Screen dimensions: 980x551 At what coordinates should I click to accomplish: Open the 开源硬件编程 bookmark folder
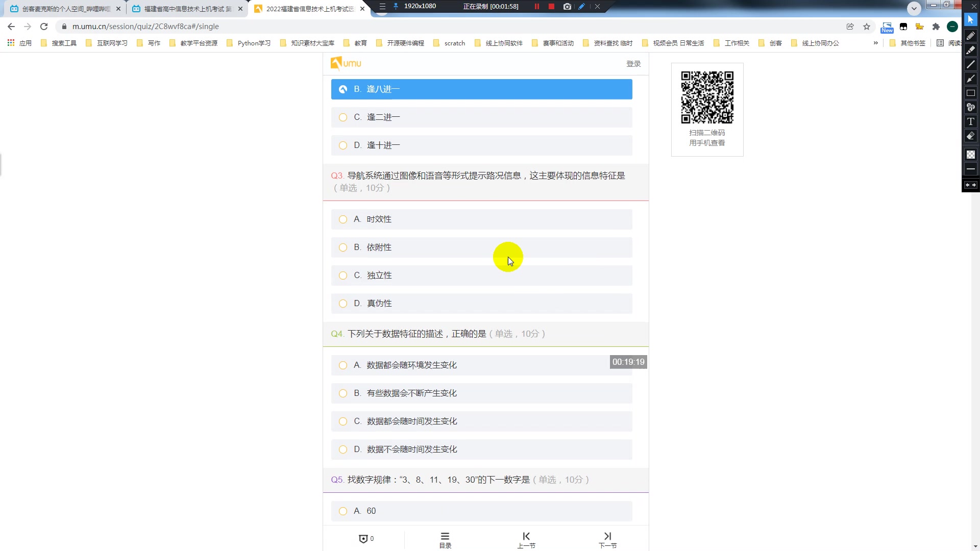coord(400,43)
